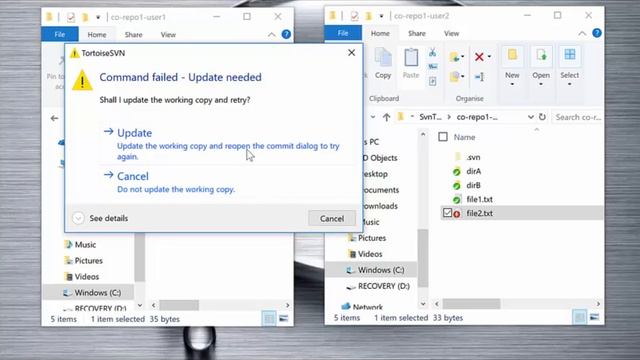
Task: Open the View tab in co-repo1-user1 window
Action: [x=168, y=35]
